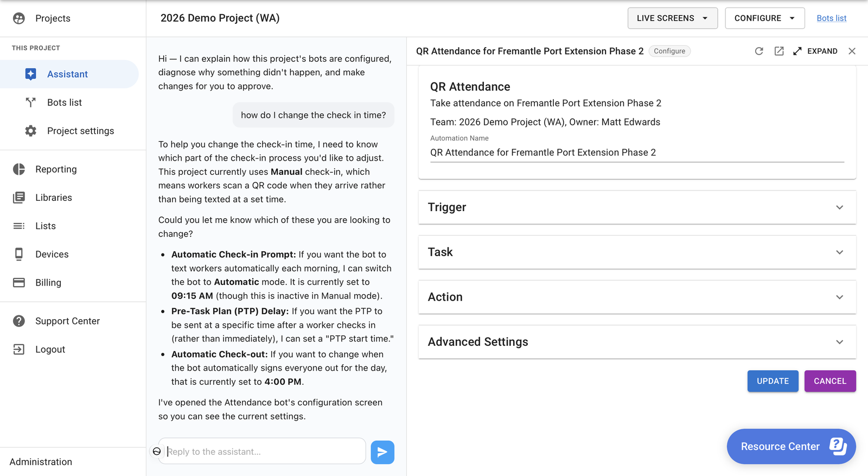
Task: Go to Bots list in sidebar
Action: [69, 103]
